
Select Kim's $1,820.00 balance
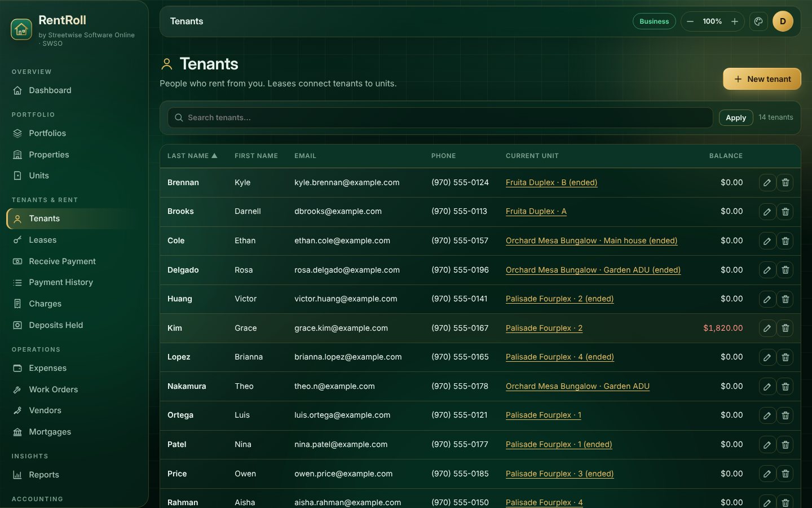coord(723,328)
